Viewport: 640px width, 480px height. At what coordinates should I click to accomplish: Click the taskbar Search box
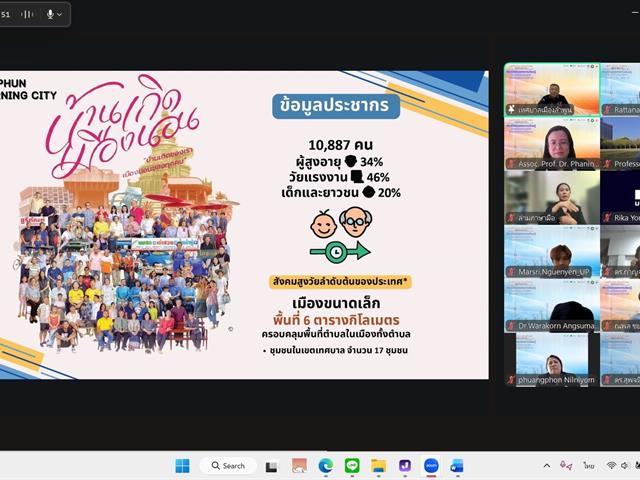(228, 466)
